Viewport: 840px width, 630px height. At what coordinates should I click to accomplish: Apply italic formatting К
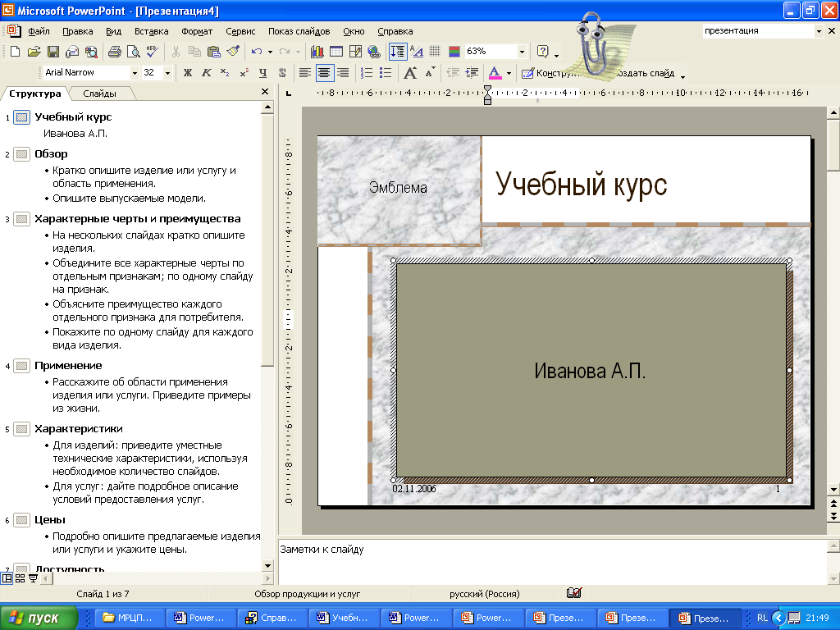pyautogui.click(x=206, y=73)
